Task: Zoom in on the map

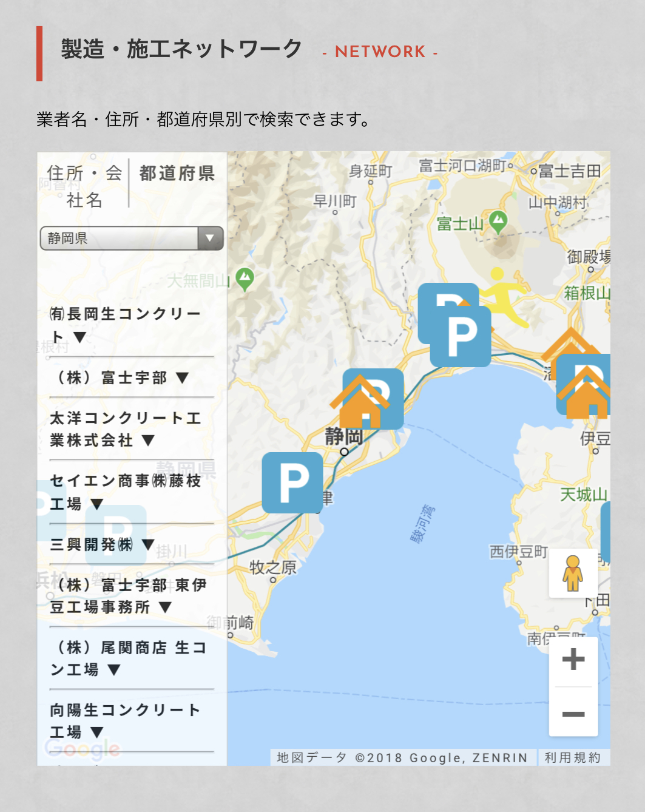Action: click(573, 660)
